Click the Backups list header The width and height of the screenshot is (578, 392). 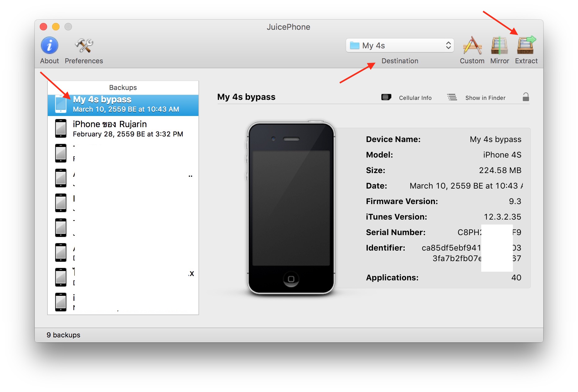[x=122, y=87]
